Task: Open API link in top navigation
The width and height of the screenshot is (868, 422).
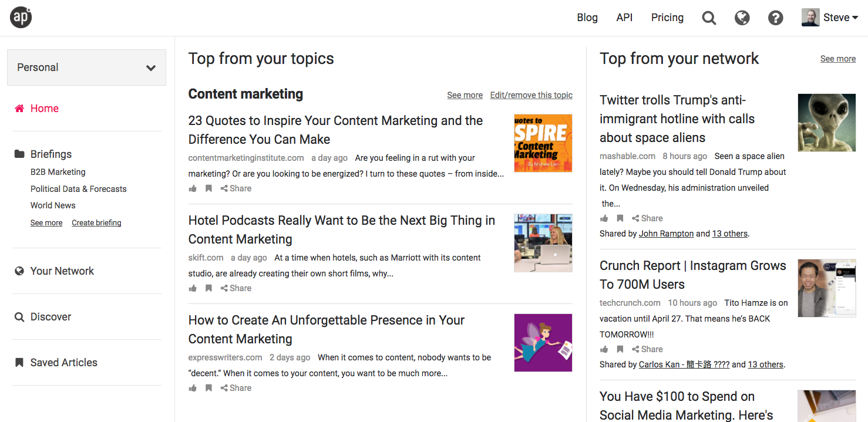Action: [624, 18]
